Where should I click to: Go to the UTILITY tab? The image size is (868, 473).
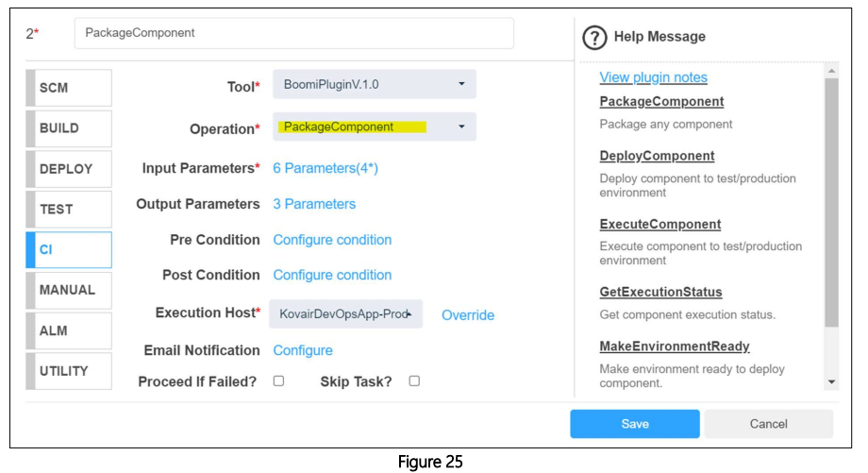[x=69, y=371]
